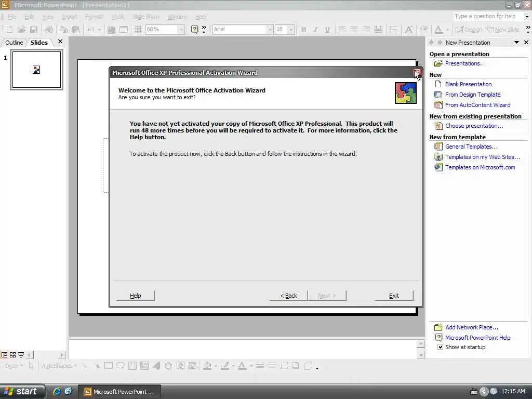Click the Help button in wizard
Screen dimensions: 532x399
point(136,296)
